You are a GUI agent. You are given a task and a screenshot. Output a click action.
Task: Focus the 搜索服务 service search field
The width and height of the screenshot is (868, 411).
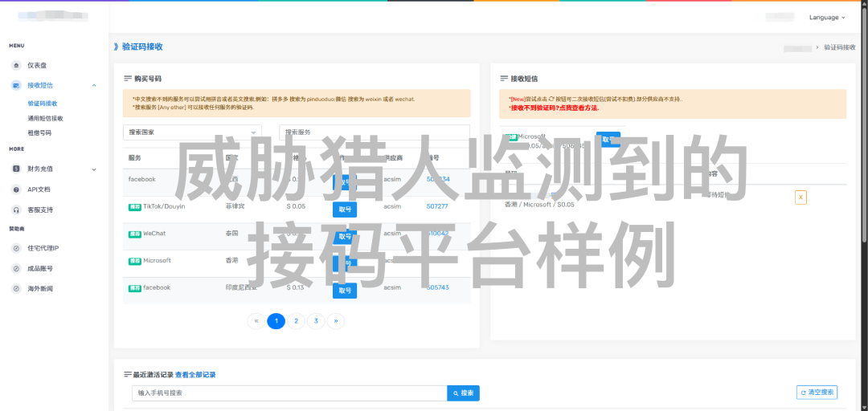click(375, 132)
